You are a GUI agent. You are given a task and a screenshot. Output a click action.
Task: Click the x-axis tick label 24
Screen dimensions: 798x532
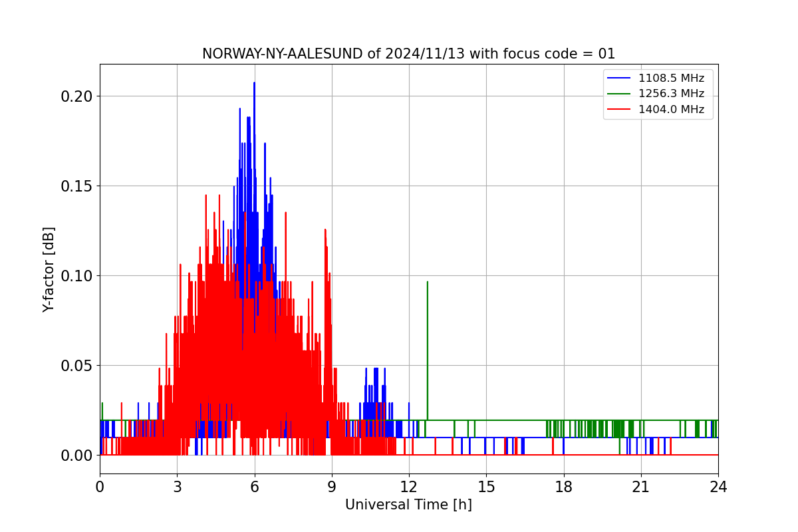pos(718,486)
